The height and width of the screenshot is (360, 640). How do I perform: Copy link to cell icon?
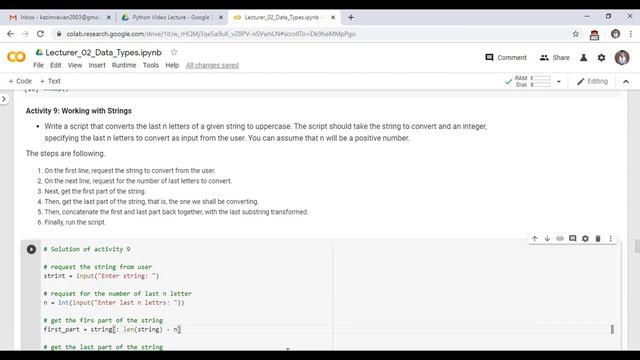coord(560,238)
